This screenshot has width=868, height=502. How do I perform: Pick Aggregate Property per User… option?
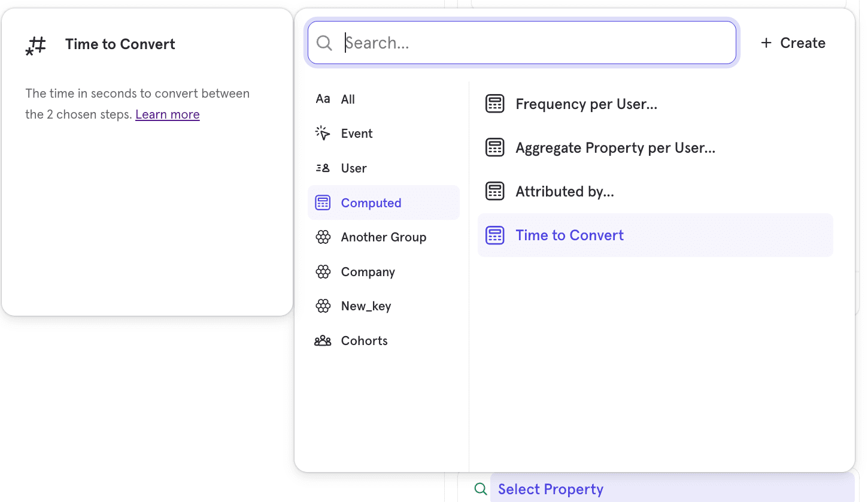pos(615,148)
